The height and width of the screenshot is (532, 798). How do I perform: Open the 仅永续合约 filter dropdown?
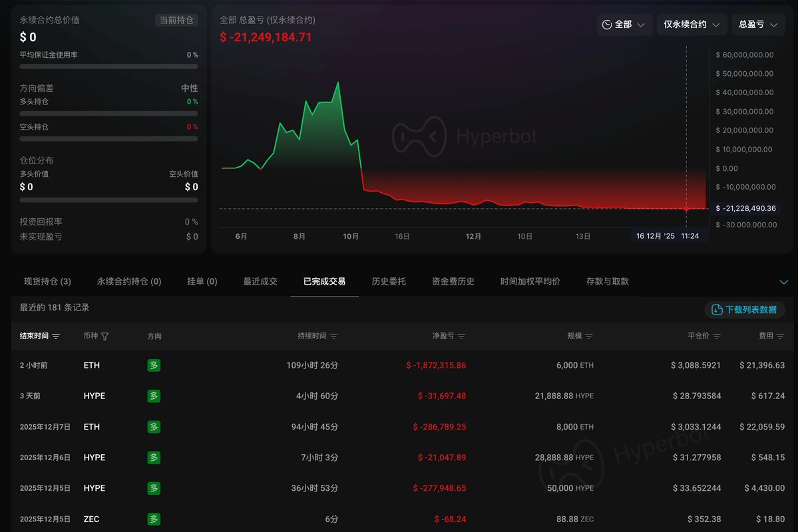point(691,25)
